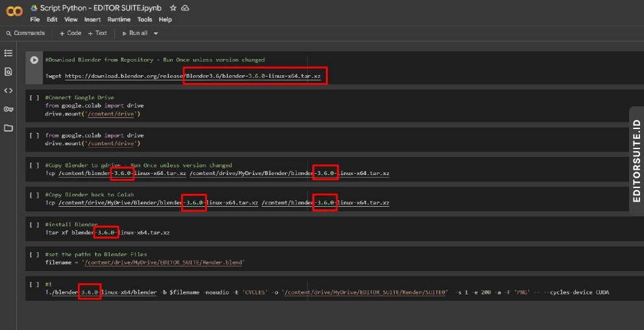Open the Runtime menu
644x330 pixels.
tap(119, 19)
